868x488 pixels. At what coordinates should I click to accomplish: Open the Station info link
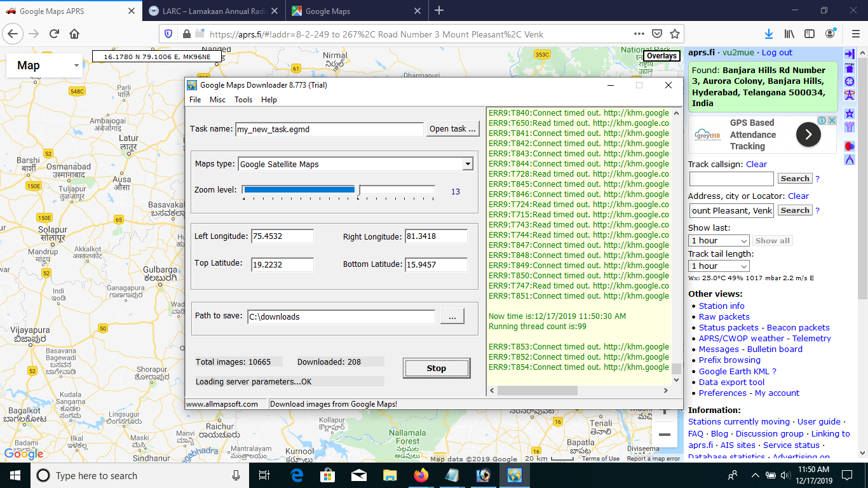click(x=722, y=306)
